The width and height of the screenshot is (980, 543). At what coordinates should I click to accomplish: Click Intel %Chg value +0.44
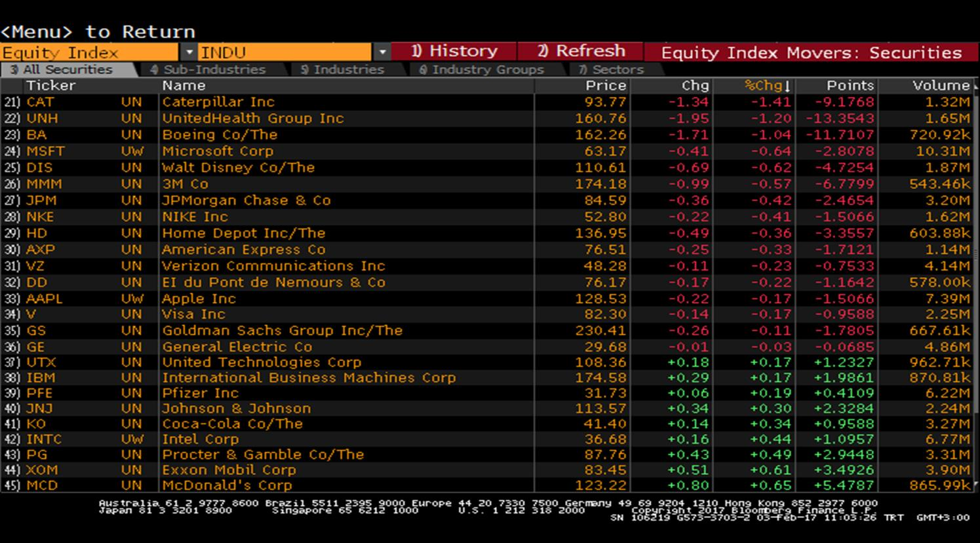pyautogui.click(x=771, y=440)
